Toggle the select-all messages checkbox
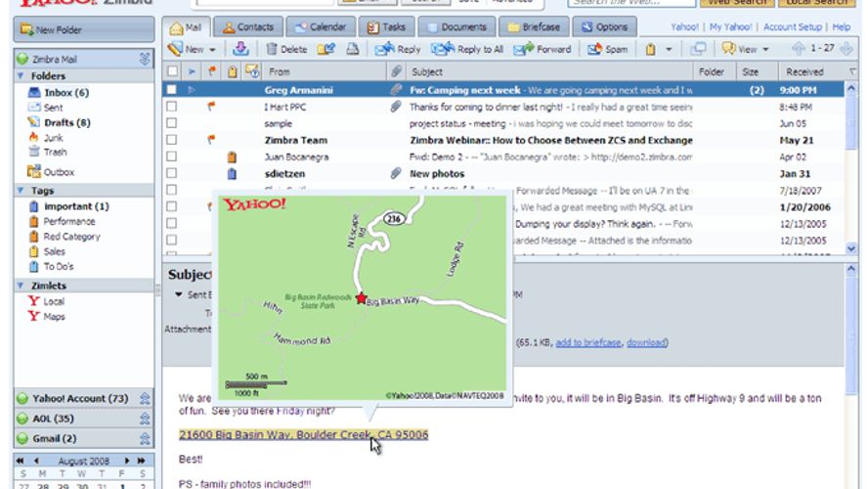868x489 pixels. (x=173, y=71)
